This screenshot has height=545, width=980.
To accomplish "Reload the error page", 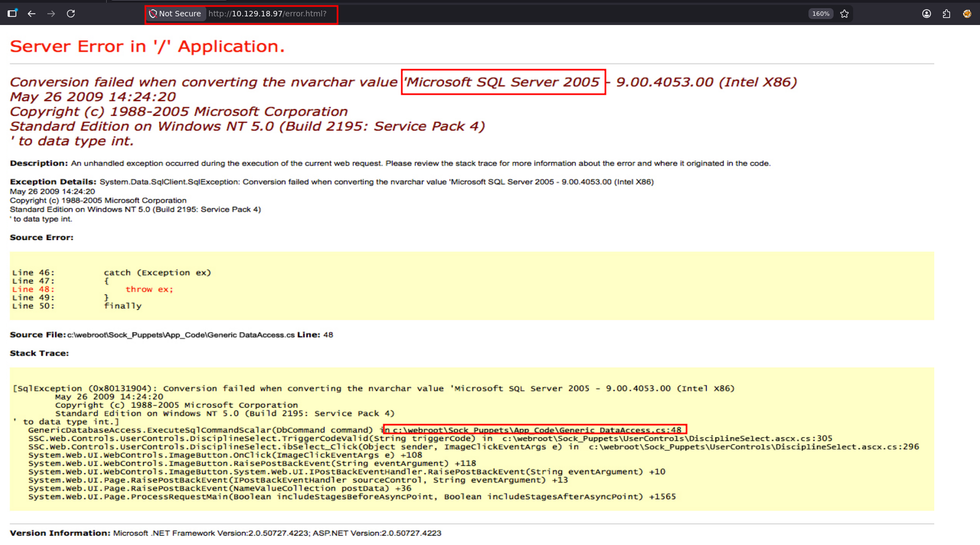I will pyautogui.click(x=71, y=14).
